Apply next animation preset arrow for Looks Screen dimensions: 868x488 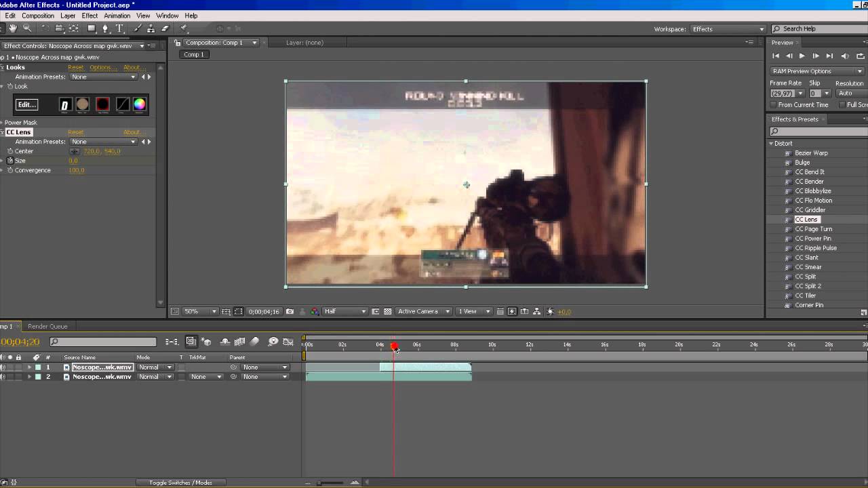[x=149, y=77]
